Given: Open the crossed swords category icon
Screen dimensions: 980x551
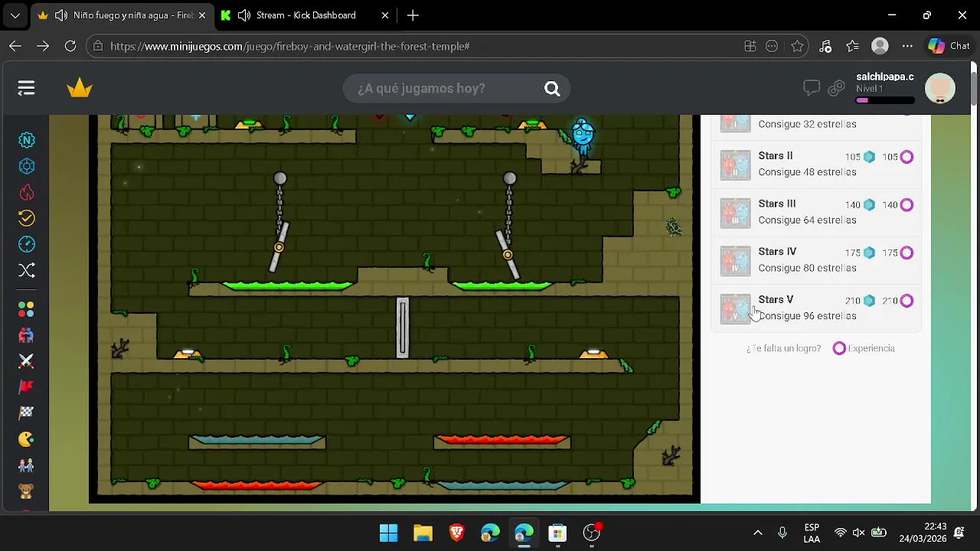Looking at the screenshot, I should (26, 361).
